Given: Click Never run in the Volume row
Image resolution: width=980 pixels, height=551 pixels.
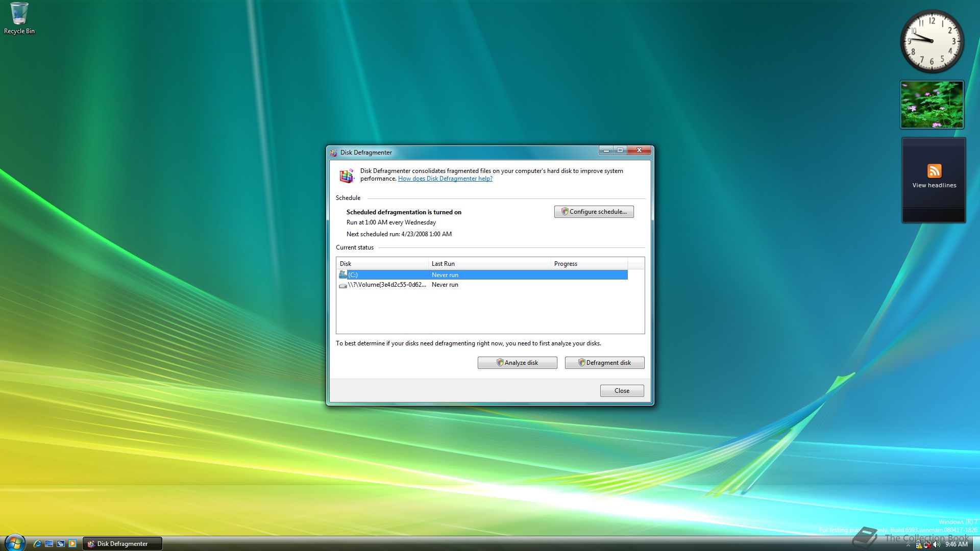Looking at the screenshot, I should [x=445, y=285].
